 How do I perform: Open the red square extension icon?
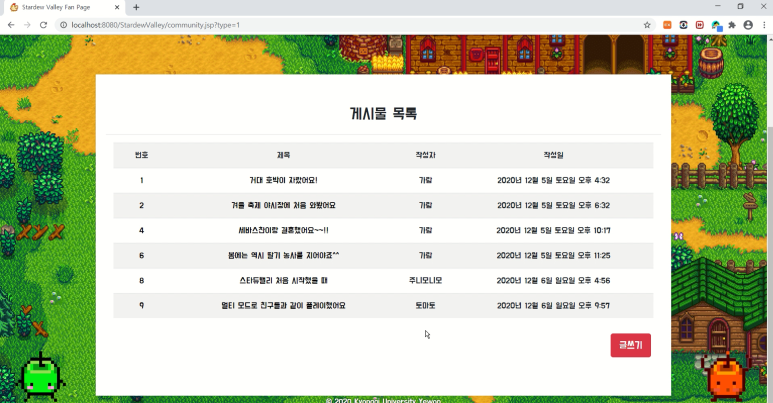pos(700,25)
